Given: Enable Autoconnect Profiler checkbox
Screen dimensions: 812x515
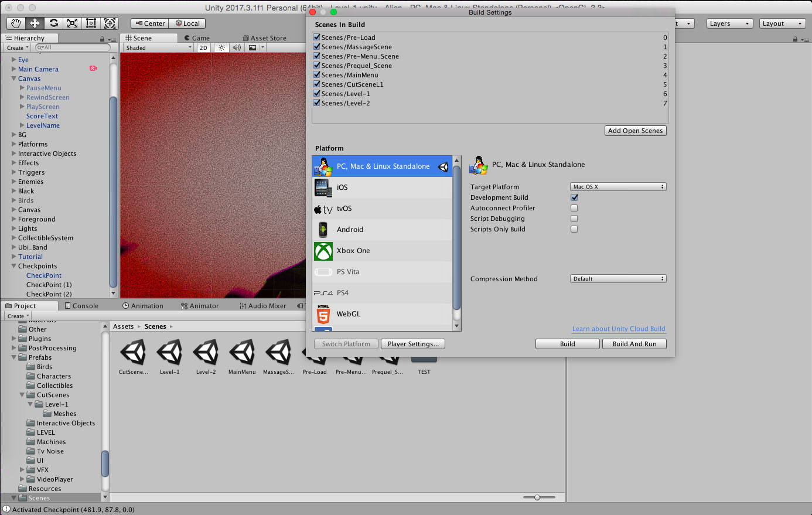Looking at the screenshot, I should point(574,208).
